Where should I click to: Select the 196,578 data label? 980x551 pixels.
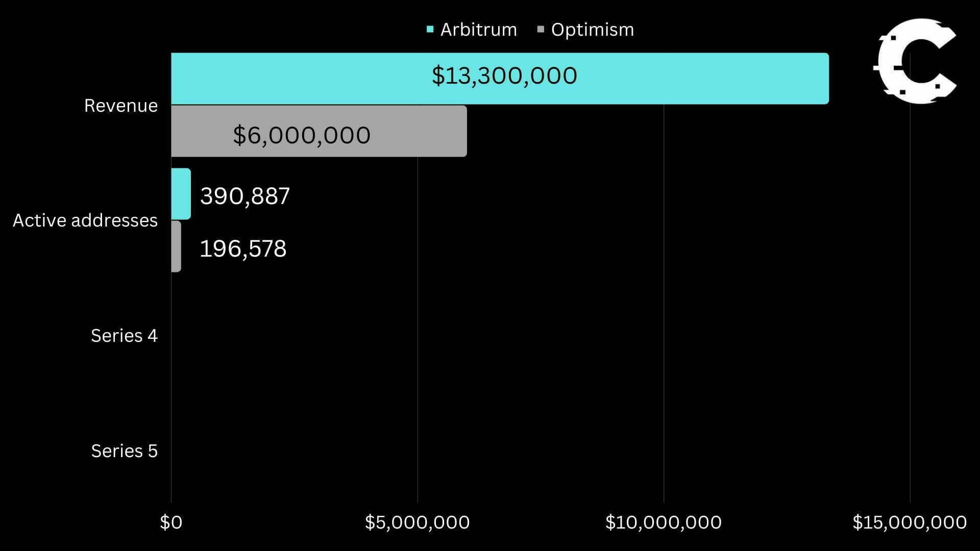243,249
